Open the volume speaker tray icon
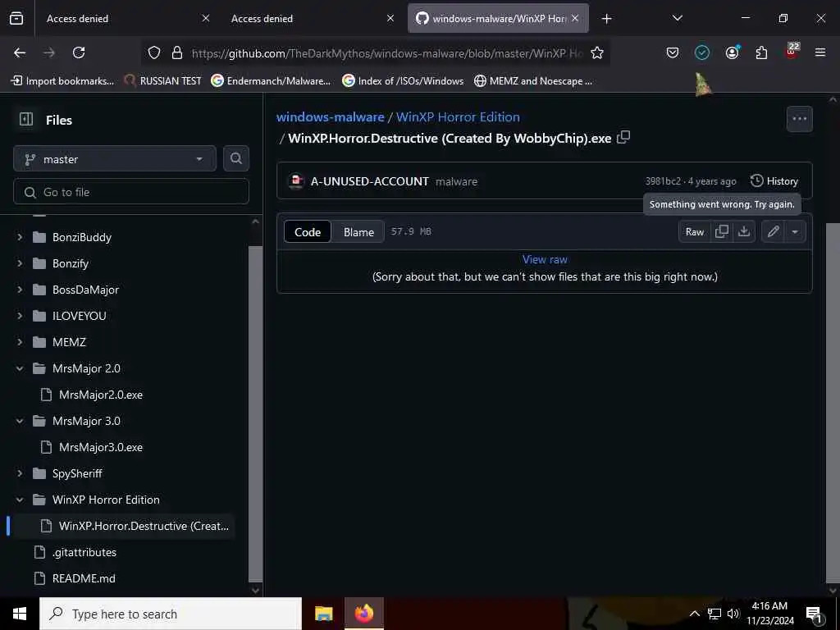 click(733, 614)
